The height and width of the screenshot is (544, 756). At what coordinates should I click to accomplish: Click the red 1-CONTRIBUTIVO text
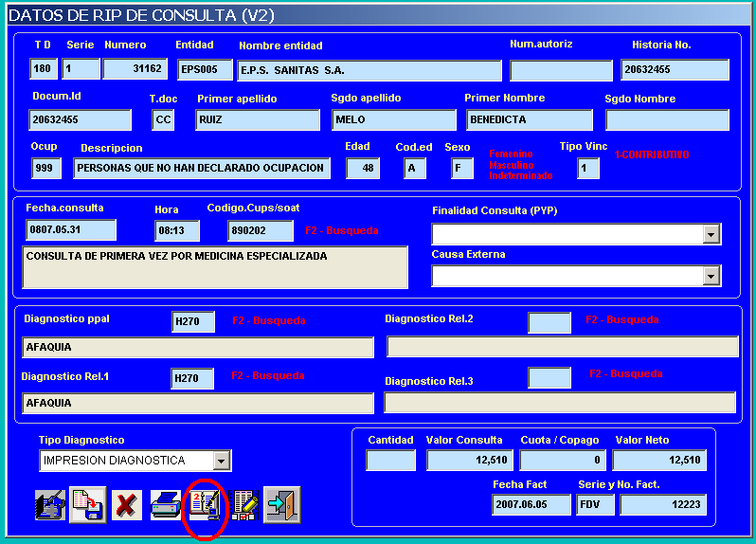[x=652, y=154]
